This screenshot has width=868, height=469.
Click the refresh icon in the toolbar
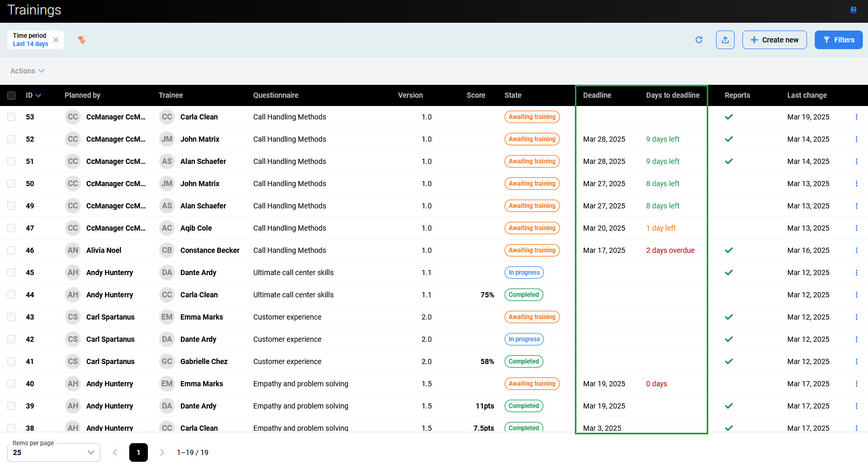[698, 40]
